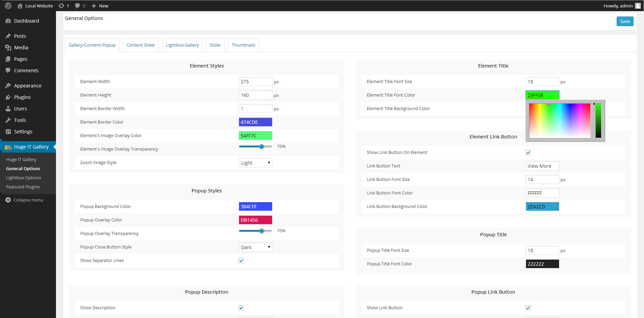
Task: Click the Dashboard gauge icon
Action: (x=8, y=21)
